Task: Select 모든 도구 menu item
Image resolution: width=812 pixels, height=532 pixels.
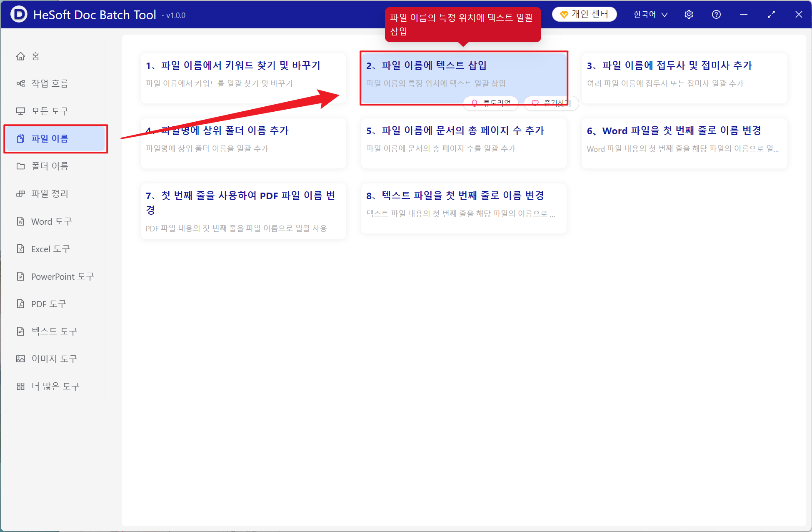Action: (x=55, y=111)
